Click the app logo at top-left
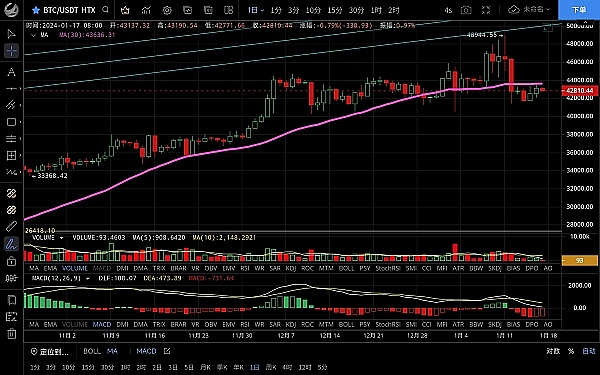Viewport: 600px width, 375px height. click(x=11, y=10)
